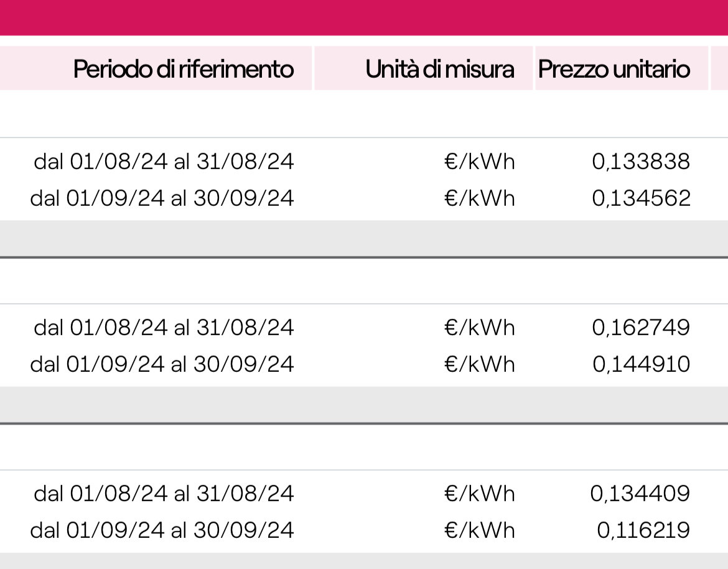Select the price value 0,134562
728x569 pixels.
[x=641, y=198]
